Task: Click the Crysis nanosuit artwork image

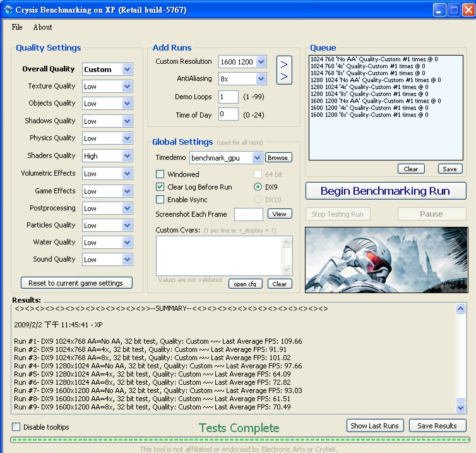Action: 386,260
